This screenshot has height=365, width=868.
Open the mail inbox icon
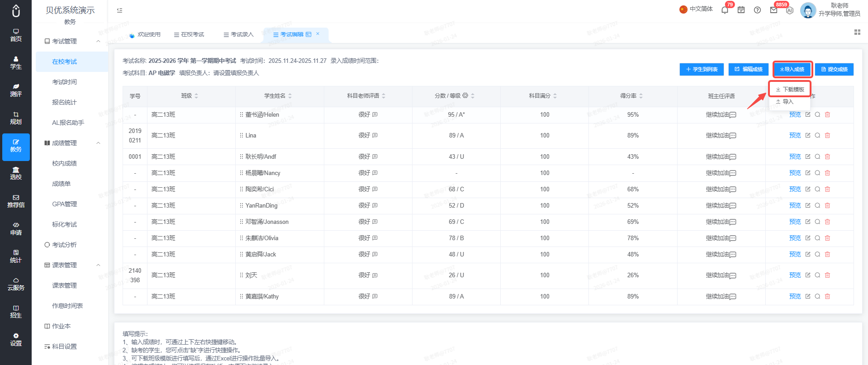773,10
